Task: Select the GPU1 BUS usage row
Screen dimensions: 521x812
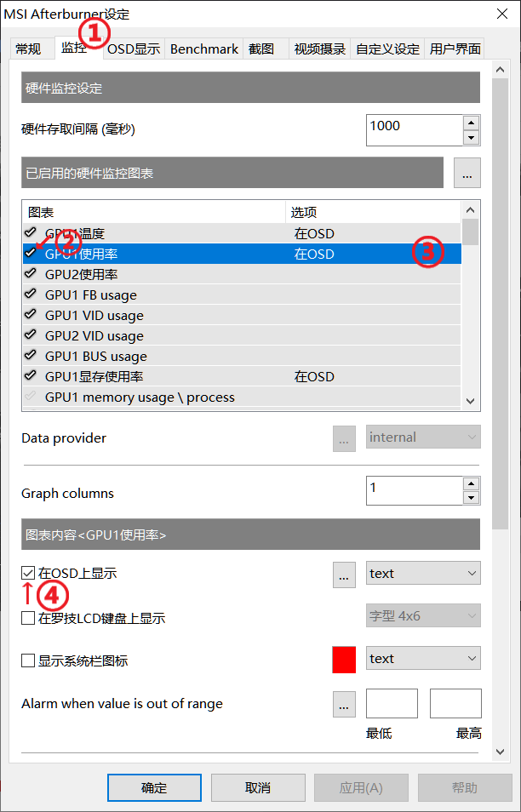Action: tap(242, 356)
